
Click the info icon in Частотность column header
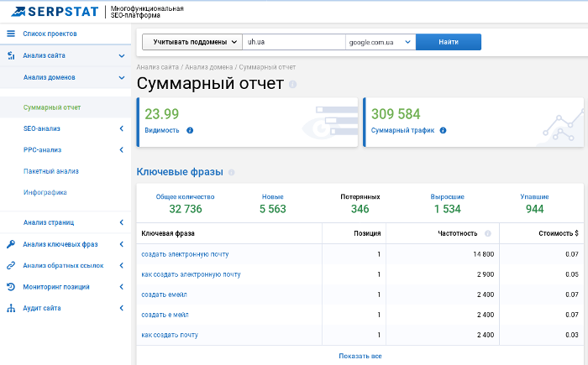coord(487,233)
